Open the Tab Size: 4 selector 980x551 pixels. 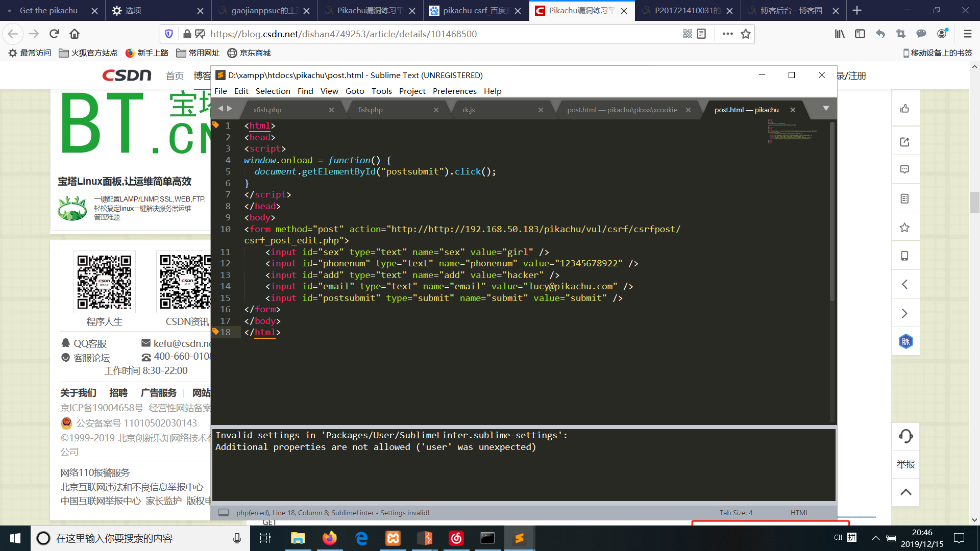[x=736, y=513]
